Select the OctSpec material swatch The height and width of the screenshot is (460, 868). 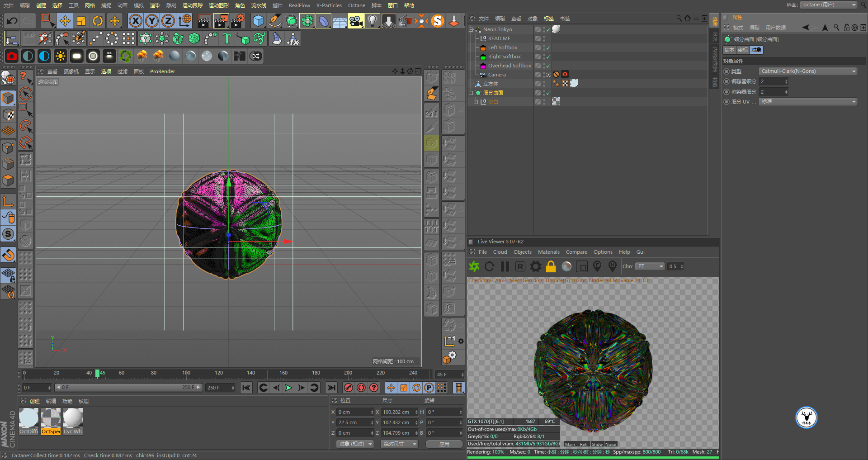click(51, 421)
